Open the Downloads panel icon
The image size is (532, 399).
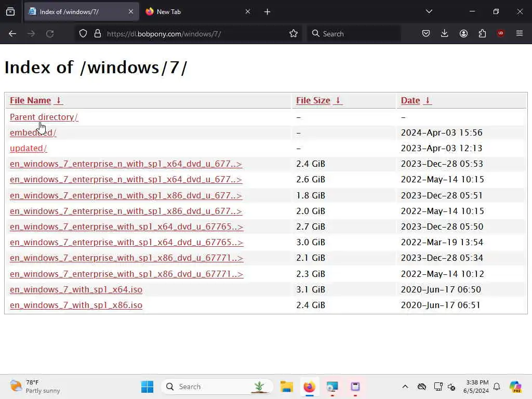pos(445,33)
